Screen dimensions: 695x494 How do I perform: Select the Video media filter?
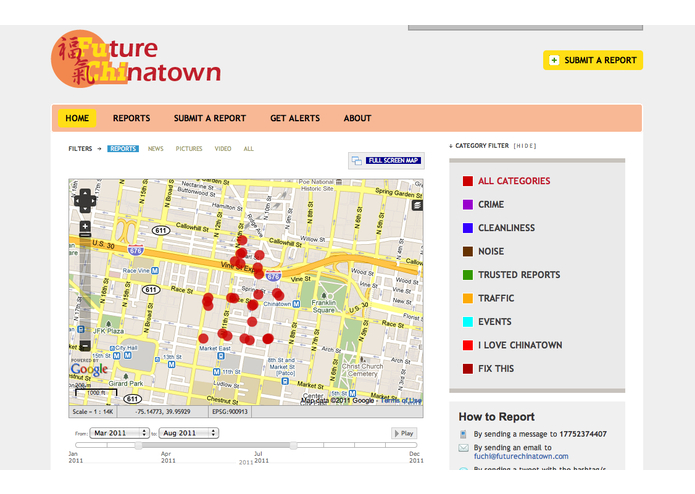click(223, 149)
